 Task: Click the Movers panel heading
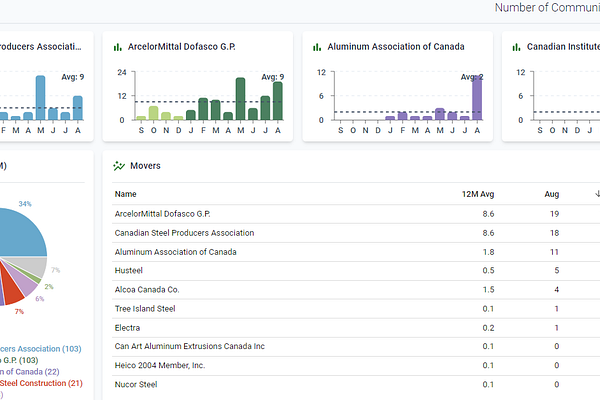tap(145, 166)
